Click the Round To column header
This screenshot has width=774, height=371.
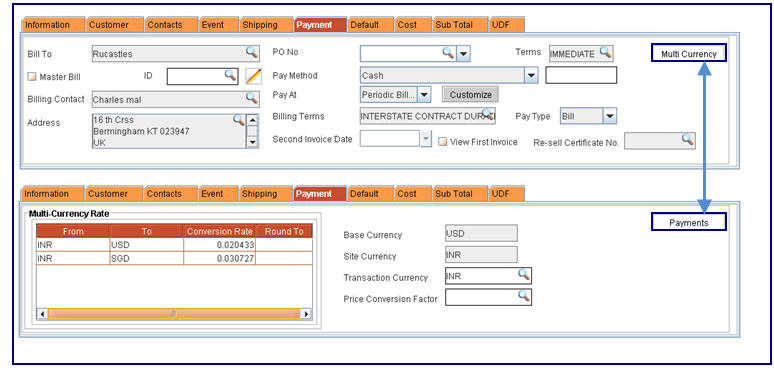pos(284,231)
